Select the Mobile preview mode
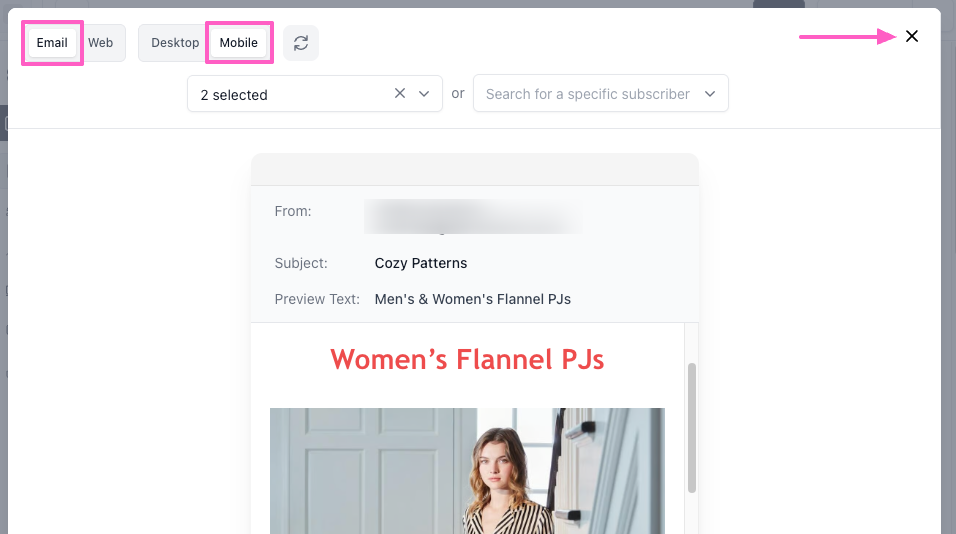956x534 pixels. click(239, 43)
